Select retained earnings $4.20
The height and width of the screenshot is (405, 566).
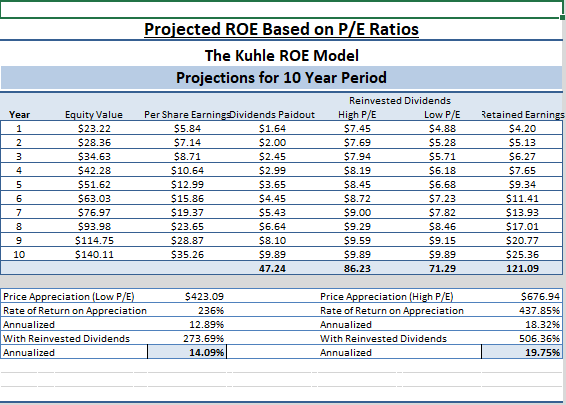[x=522, y=129]
